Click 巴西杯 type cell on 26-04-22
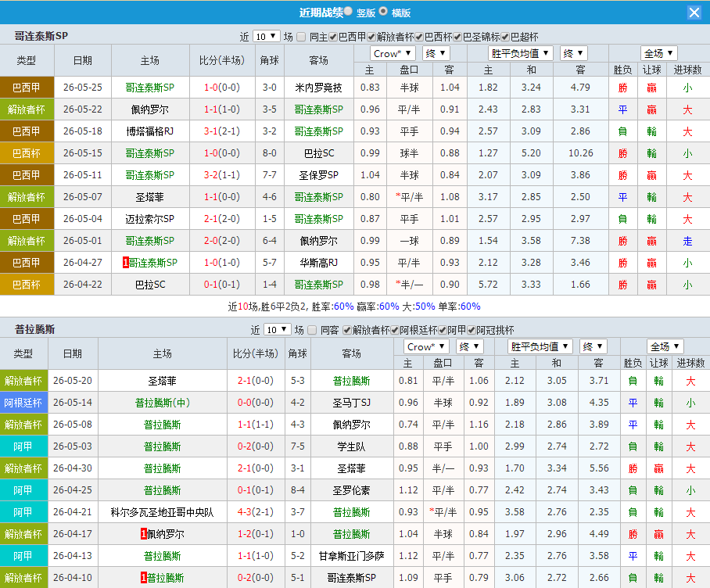The height and width of the screenshot is (588, 710). (x=27, y=285)
